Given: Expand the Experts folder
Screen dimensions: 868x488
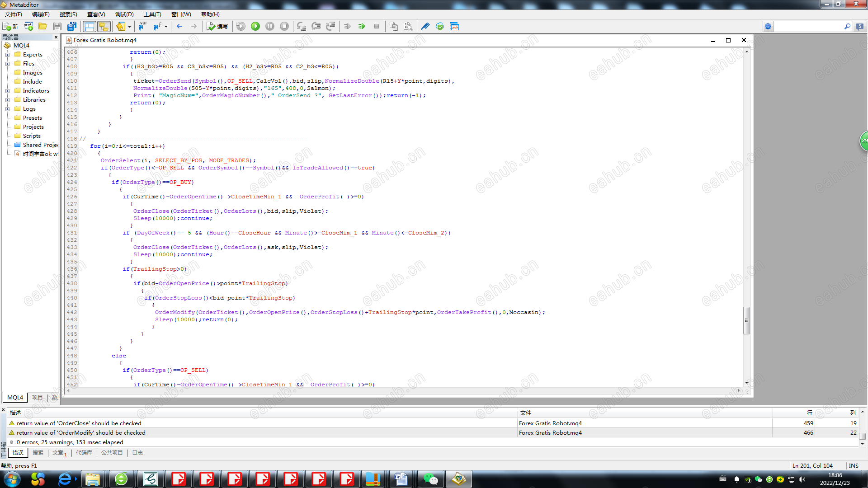Looking at the screenshot, I should pos(8,55).
